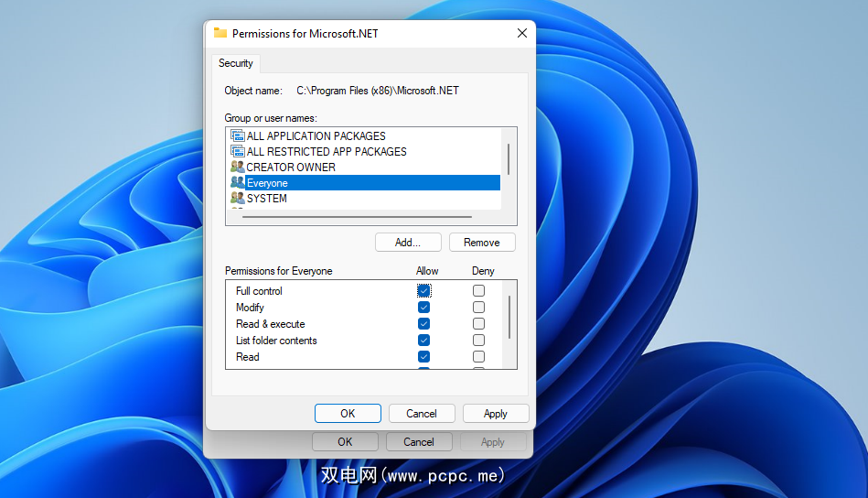868x498 pixels.
Task: Apply changes in Permissions dialog
Action: click(x=496, y=413)
